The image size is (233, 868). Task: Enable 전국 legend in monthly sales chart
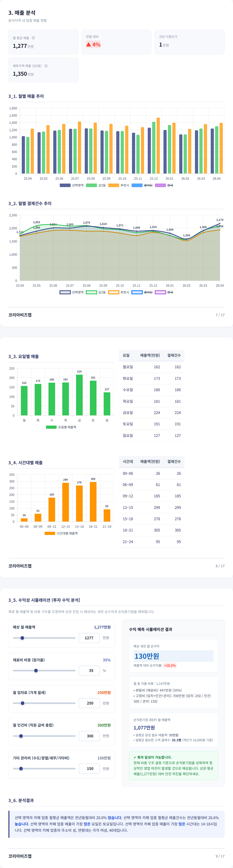(x=164, y=185)
